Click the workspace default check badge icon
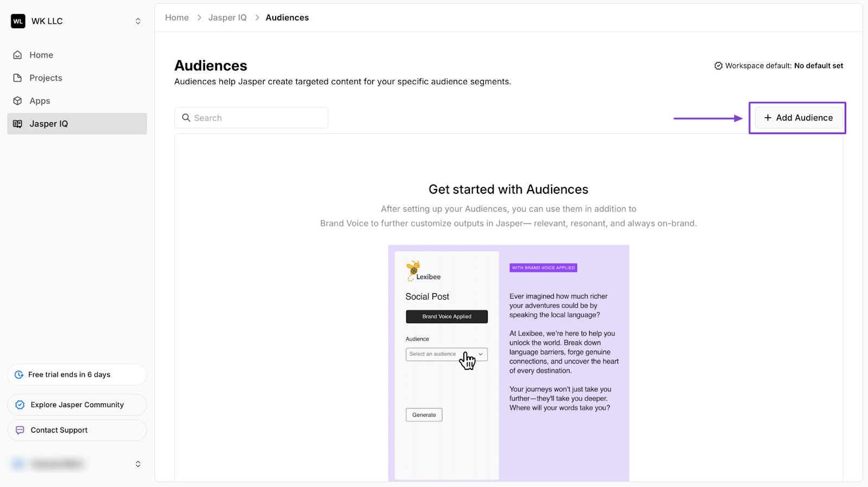868x487 pixels. (718, 66)
